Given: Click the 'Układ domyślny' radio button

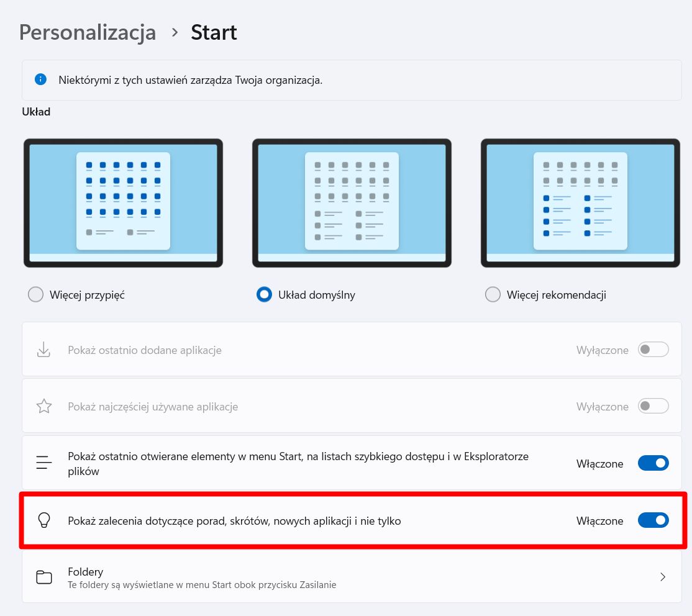Looking at the screenshot, I should tap(264, 294).
